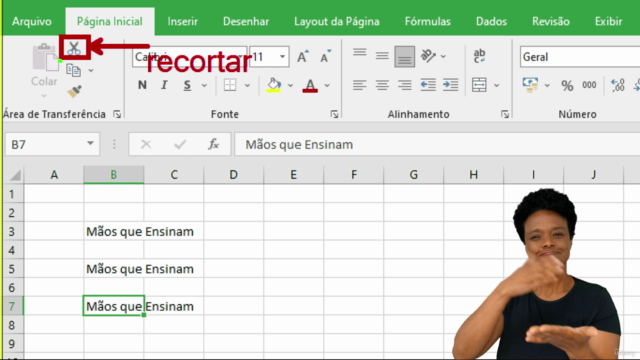This screenshot has width=640, height=360.
Task: Apply red font color A
Action: (310, 85)
